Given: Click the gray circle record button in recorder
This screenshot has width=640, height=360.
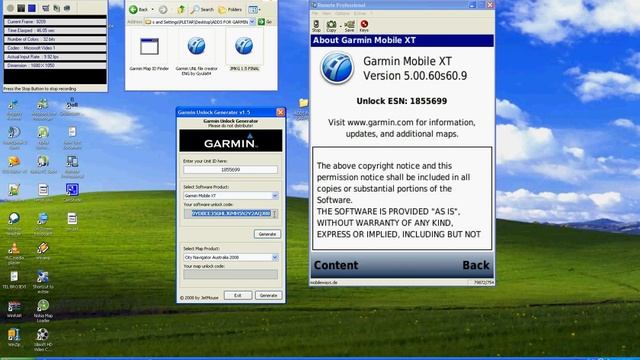Looking at the screenshot, I should pyautogui.click(x=10, y=8).
